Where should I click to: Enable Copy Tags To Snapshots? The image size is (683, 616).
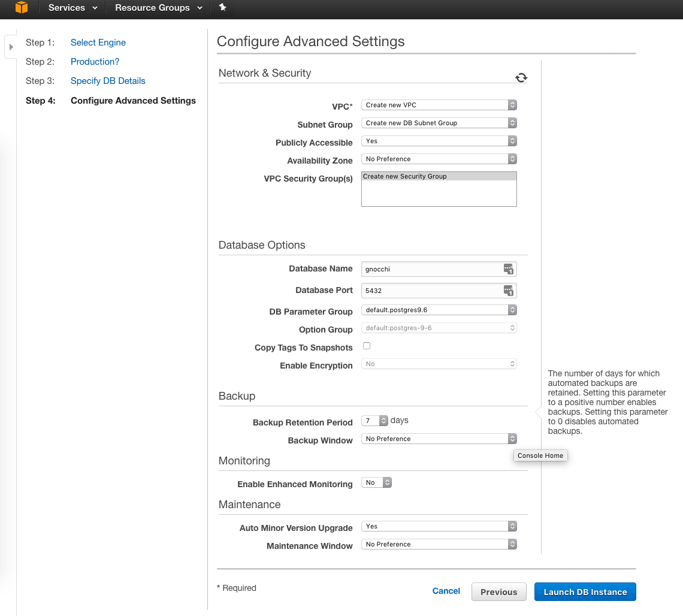366,346
